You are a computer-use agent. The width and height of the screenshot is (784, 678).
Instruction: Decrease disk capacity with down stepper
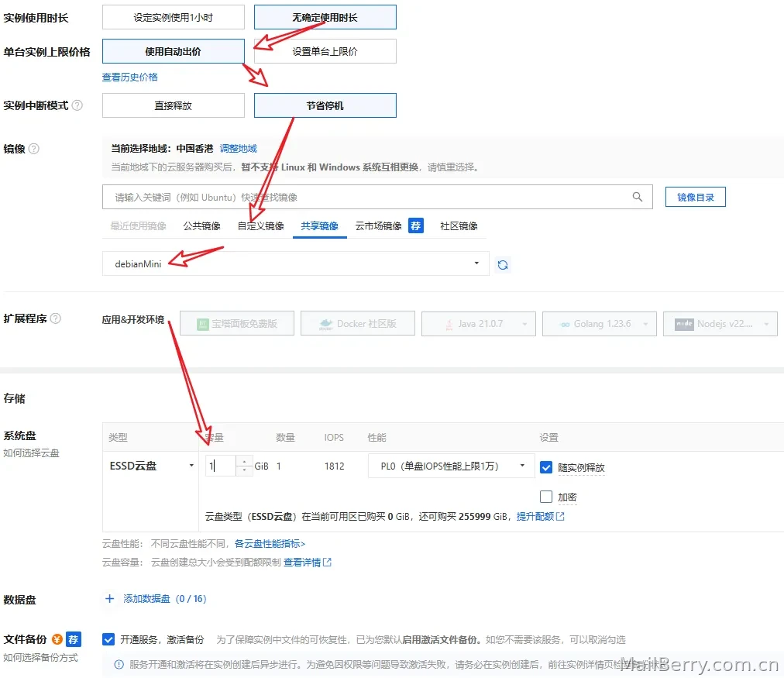[244, 471]
